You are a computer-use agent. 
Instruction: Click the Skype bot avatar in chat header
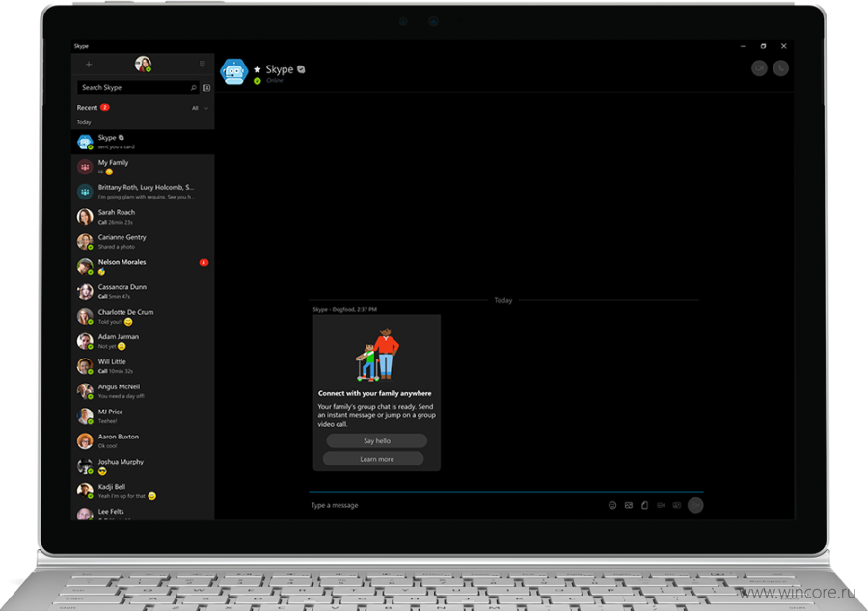pos(233,71)
